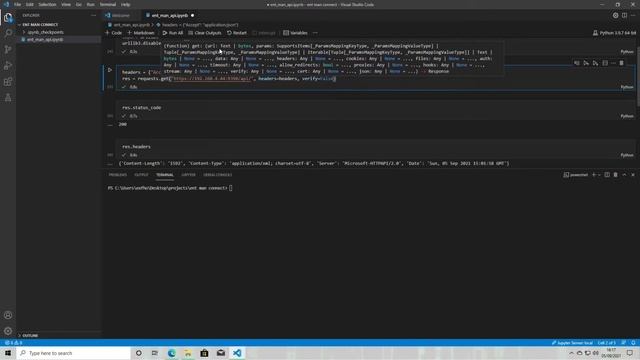Open the Extensions view
Screen dimensions: 640x360
(x=8, y=82)
